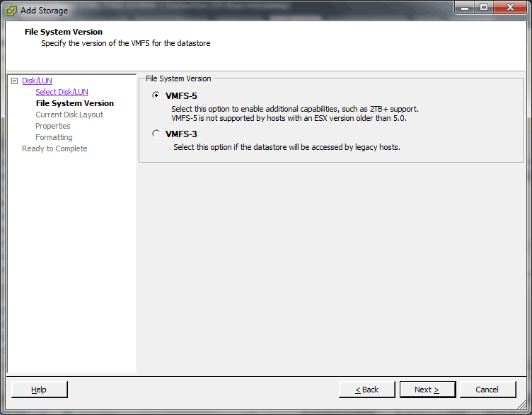Maximize the Add Storage window

(484, 8)
